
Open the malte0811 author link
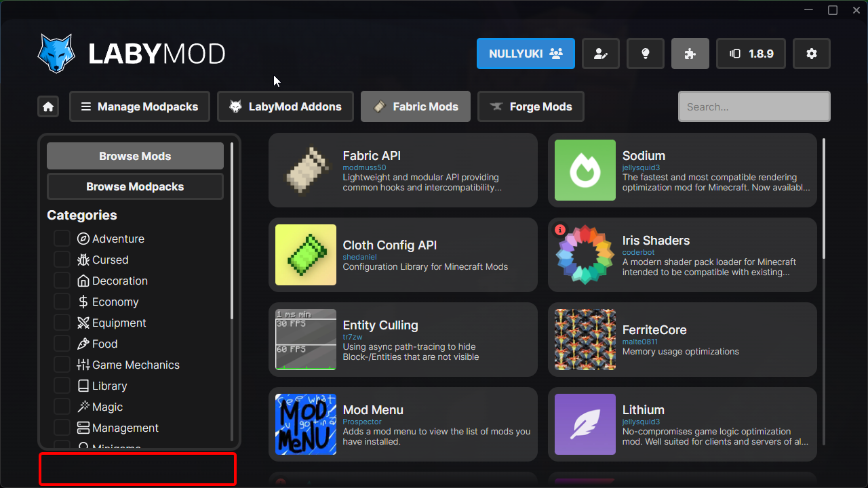pyautogui.click(x=640, y=342)
